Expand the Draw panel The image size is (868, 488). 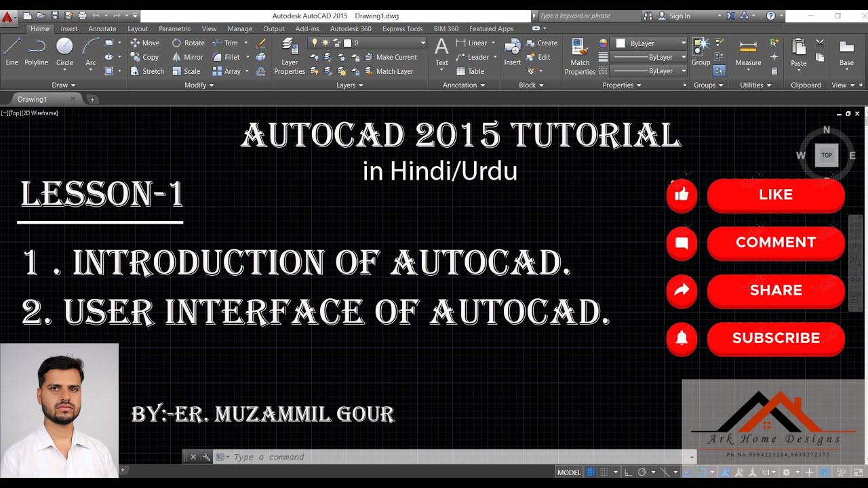tap(64, 85)
